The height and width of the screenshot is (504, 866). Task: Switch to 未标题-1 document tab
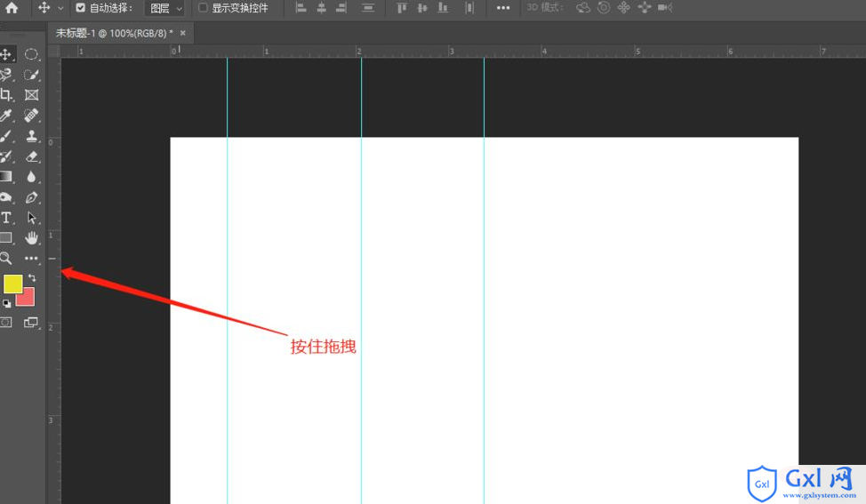click(115, 33)
